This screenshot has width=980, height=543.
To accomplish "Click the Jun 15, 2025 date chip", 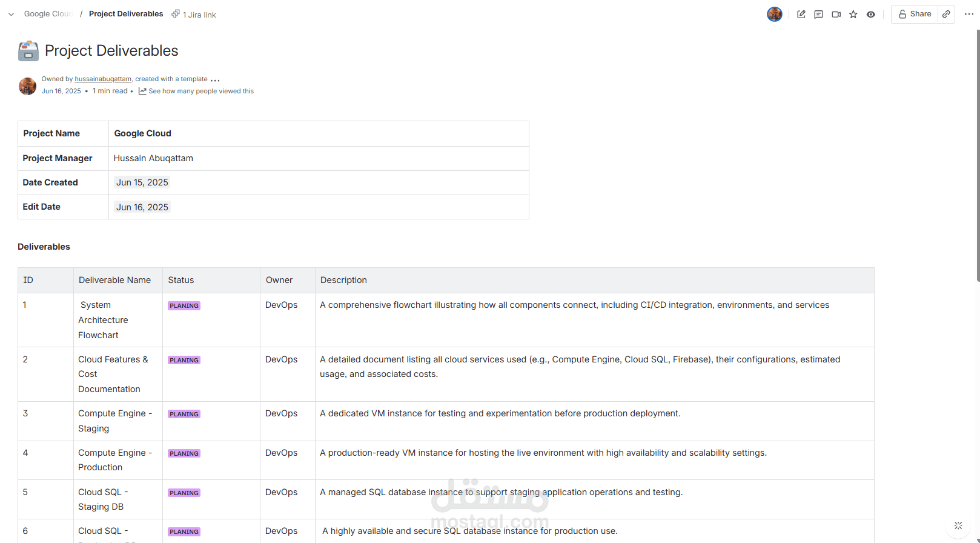I will [x=142, y=182].
